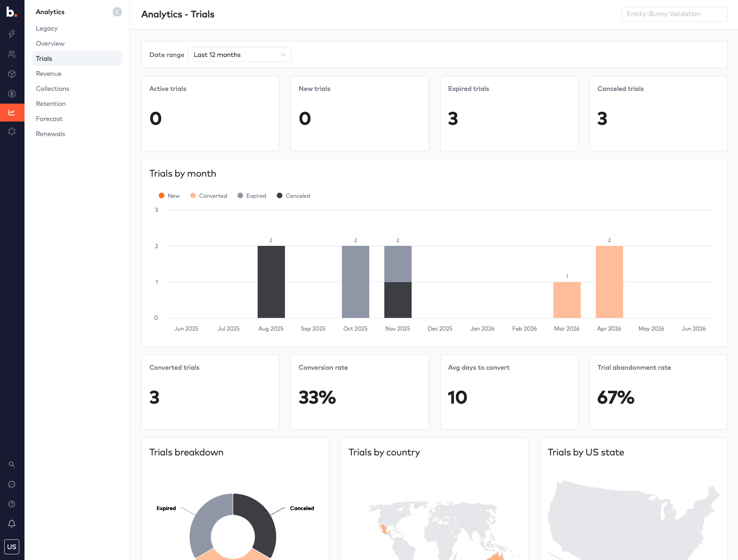This screenshot has height=560, width=738.
Task: Click the Trials by US state heading
Action: tap(586, 452)
